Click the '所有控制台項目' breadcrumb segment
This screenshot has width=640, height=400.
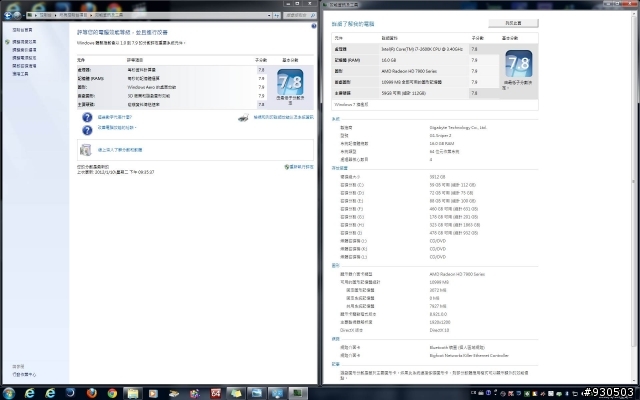tap(73, 15)
